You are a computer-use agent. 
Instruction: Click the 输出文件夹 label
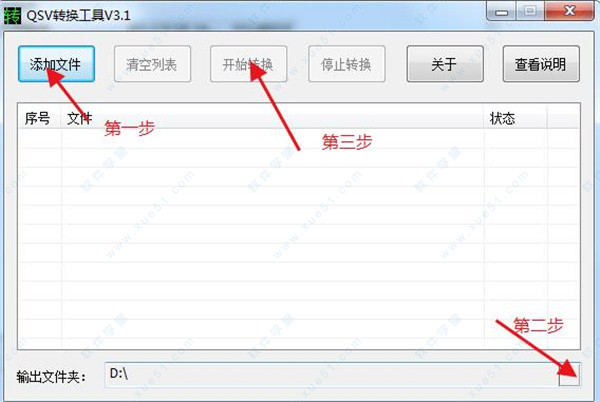coord(51,377)
